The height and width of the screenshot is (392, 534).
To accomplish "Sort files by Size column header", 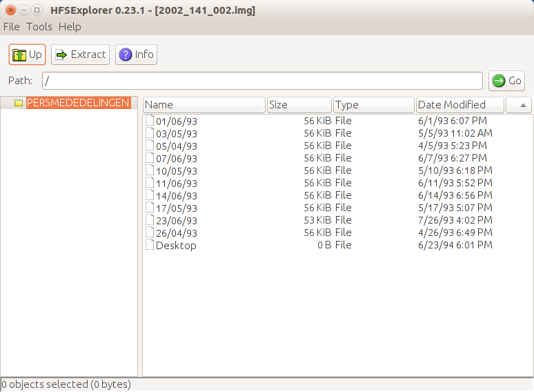I will [x=299, y=105].
